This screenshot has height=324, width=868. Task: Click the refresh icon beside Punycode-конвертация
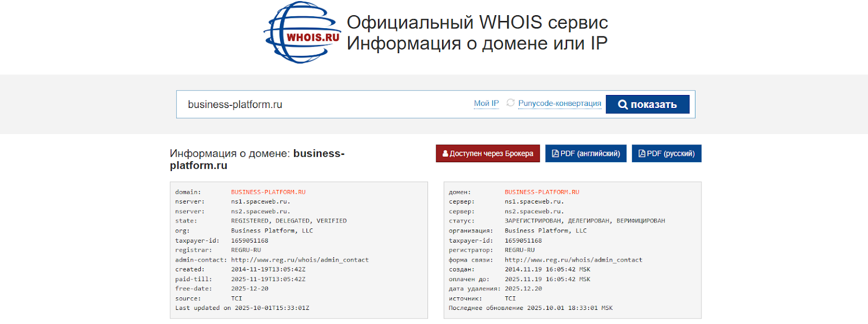click(510, 103)
